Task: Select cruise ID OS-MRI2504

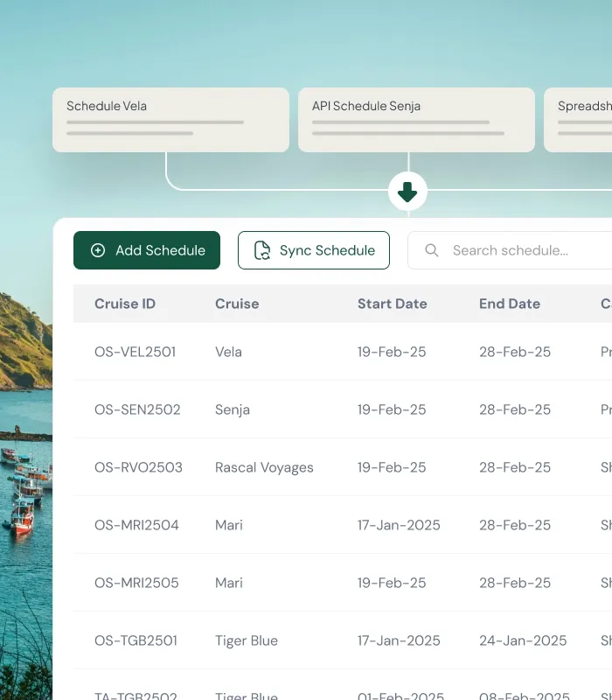Action: (x=136, y=525)
